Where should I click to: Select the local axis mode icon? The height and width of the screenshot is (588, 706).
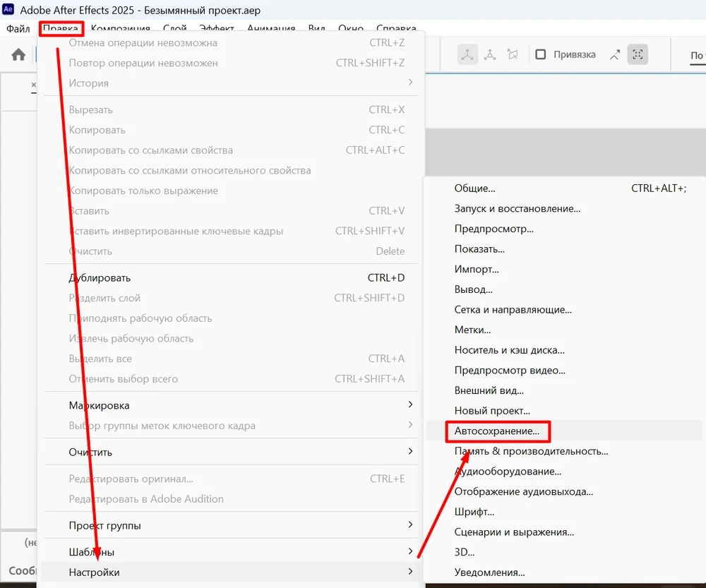(467, 54)
